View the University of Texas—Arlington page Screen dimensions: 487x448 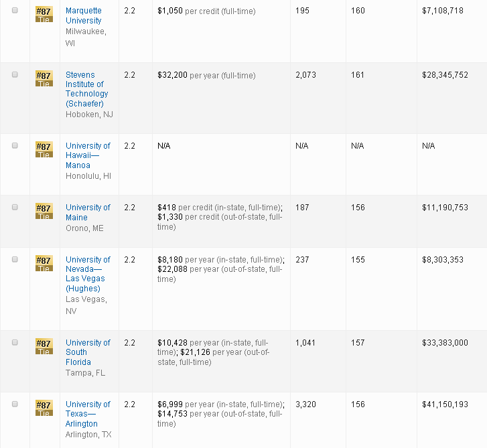click(x=87, y=414)
